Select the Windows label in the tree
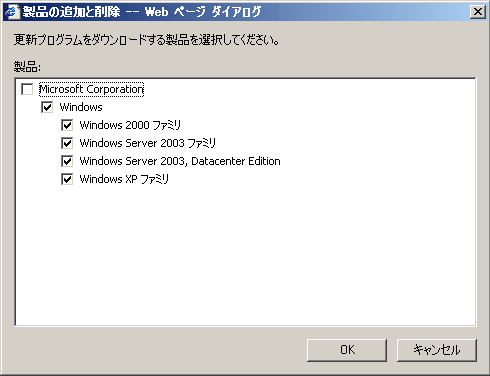This screenshot has height=376, width=490. click(81, 107)
